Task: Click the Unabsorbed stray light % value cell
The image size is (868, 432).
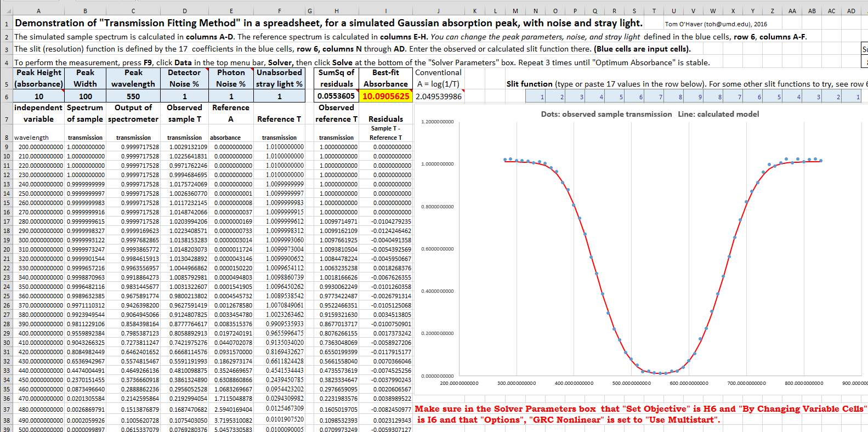Action: 279,96
